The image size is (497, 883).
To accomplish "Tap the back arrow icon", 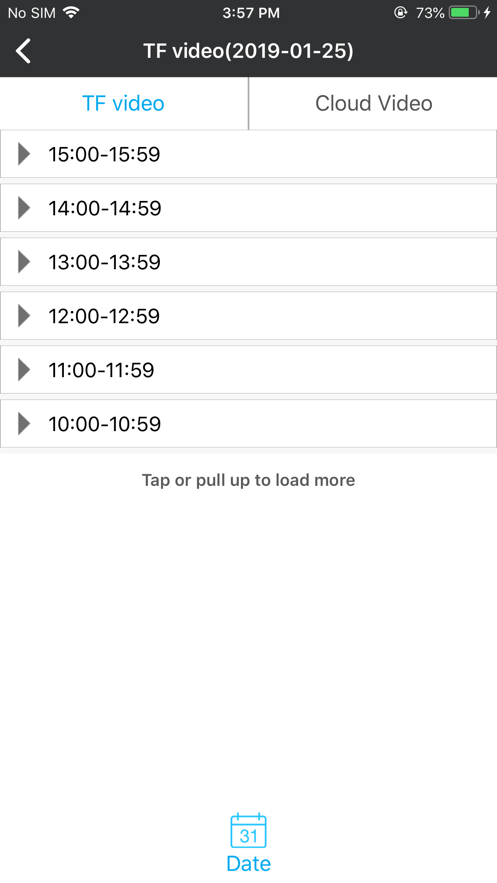I will [x=23, y=51].
